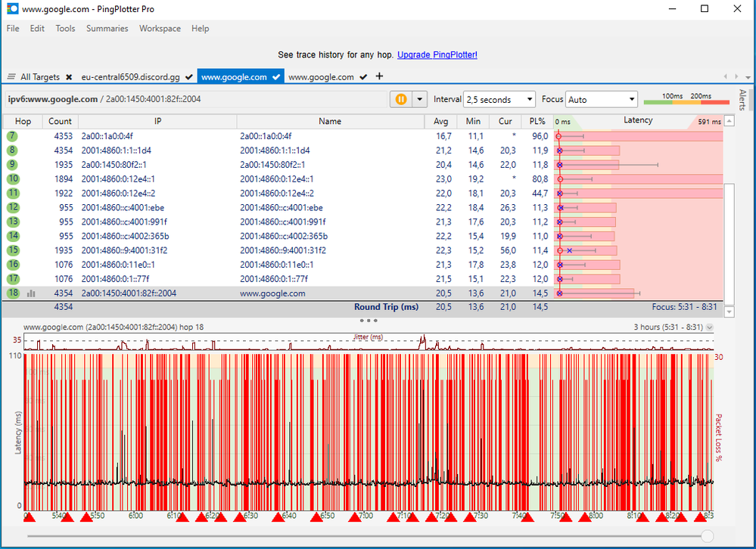This screenshot has width=756, height=549.
Task: Open the Focus Auto combo box
Action: (x=601, y=100)
